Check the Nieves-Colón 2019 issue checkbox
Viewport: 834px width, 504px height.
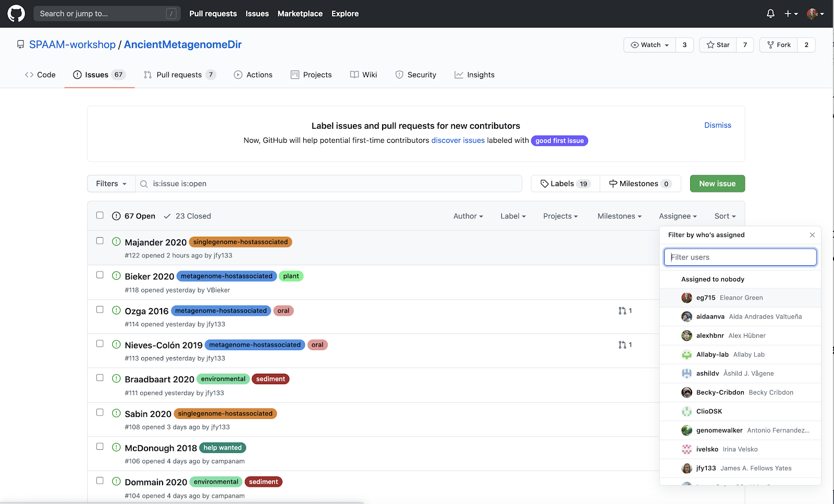click(100, 344)
